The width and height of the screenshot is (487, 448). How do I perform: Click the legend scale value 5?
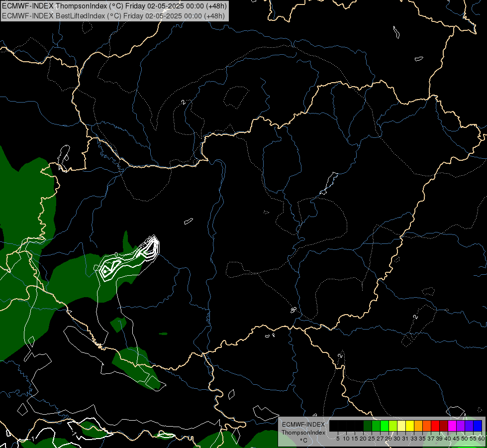point(338,439)
